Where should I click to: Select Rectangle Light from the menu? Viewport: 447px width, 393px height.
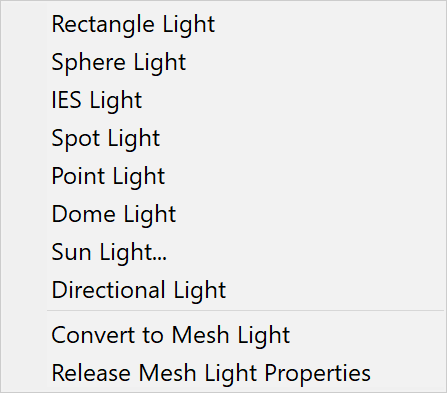click(223, 24)
